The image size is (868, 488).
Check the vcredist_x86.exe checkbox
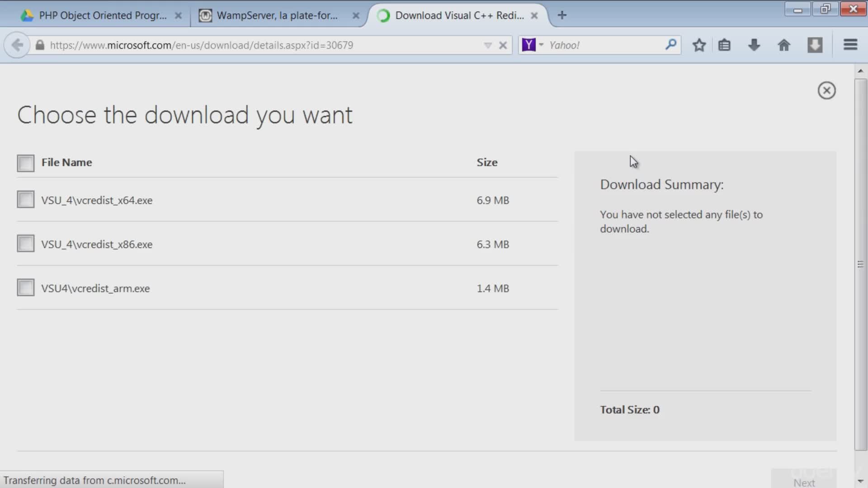coord(26,244)
